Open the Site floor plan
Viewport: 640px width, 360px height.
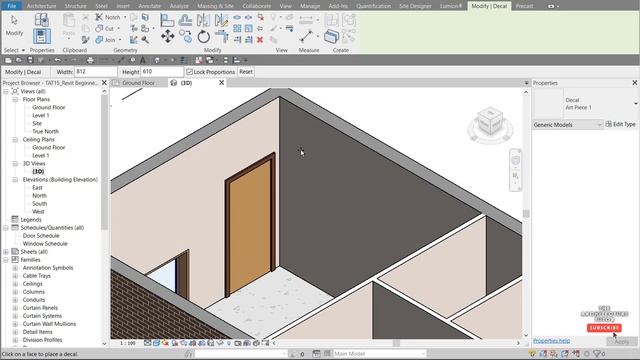[x=37, y=123]
